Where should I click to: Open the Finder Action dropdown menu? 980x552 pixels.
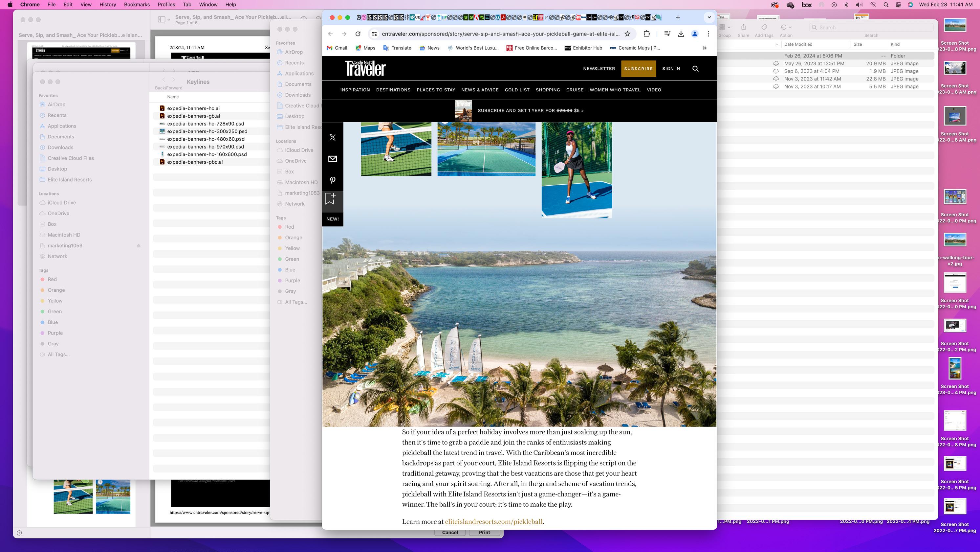(x=786, y=27)
